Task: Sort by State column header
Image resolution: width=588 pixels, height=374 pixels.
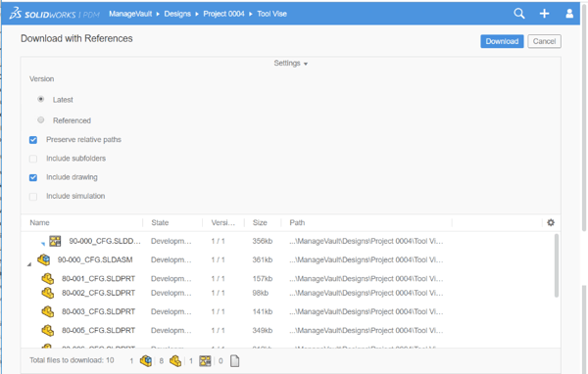Action: 160,222
